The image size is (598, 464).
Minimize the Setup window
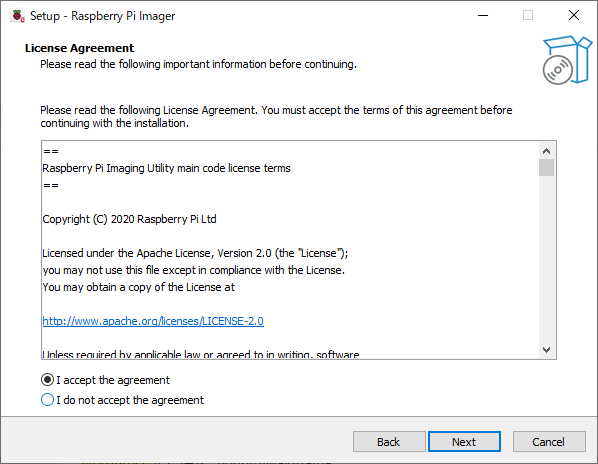[x=483, y=16]
